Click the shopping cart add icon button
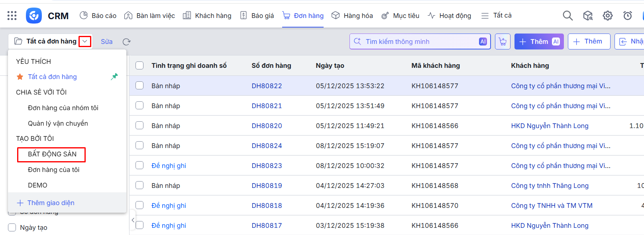This screenshot has height=235, width=644. pyautogui.click(x=503, y=41)
